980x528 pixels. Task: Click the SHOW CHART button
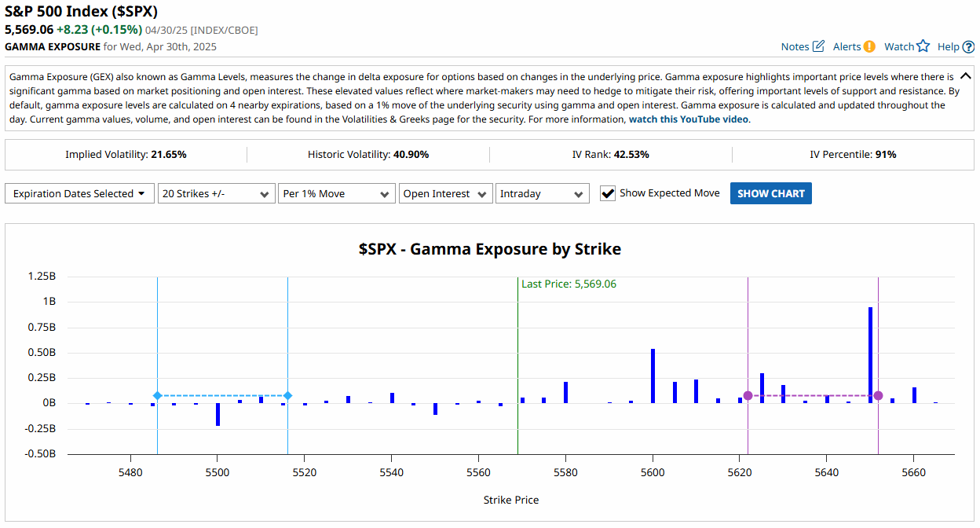coord(771,193)
